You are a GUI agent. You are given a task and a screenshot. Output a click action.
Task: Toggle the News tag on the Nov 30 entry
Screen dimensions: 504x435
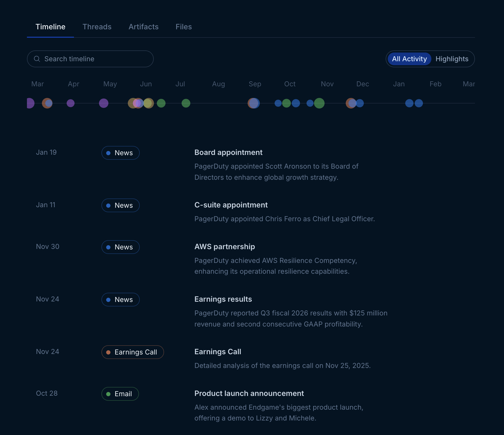point(120,247)
